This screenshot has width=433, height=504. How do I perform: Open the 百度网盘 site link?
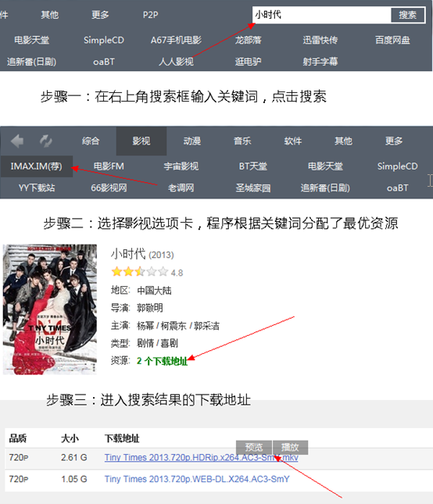coord(392,40)
